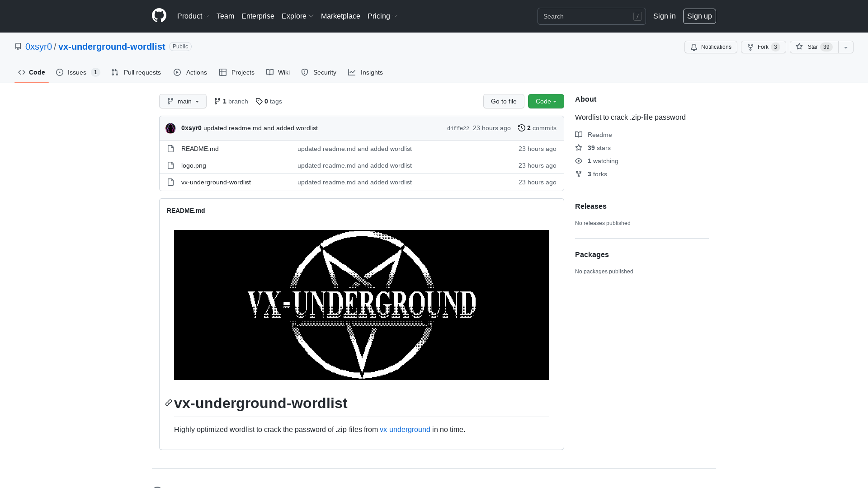Click the Go to file button
The image size is (868, 488).
[x=504, y=101]
